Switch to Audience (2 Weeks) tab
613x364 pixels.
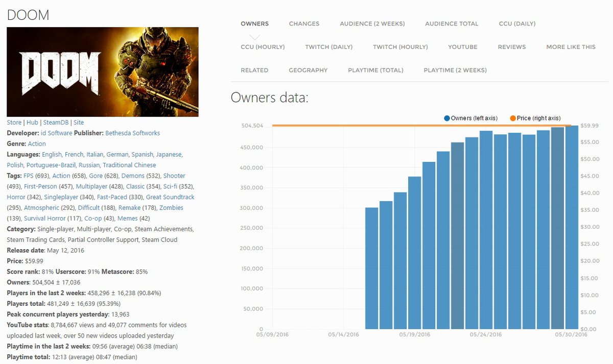[372, 23]
